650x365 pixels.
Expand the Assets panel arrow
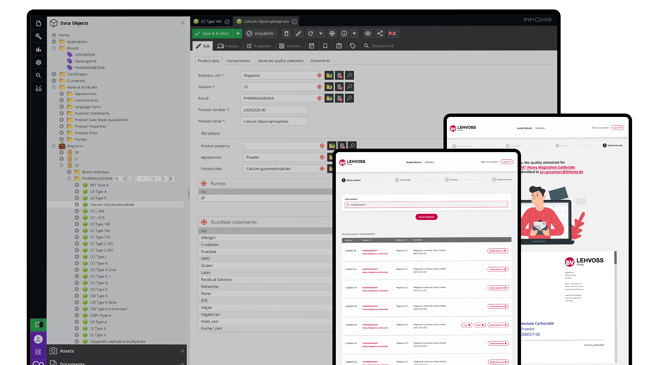pos(182,351)
